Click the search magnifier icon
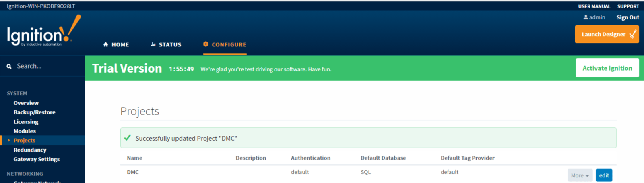Screen dimensions: 644x183 (9, 67)
